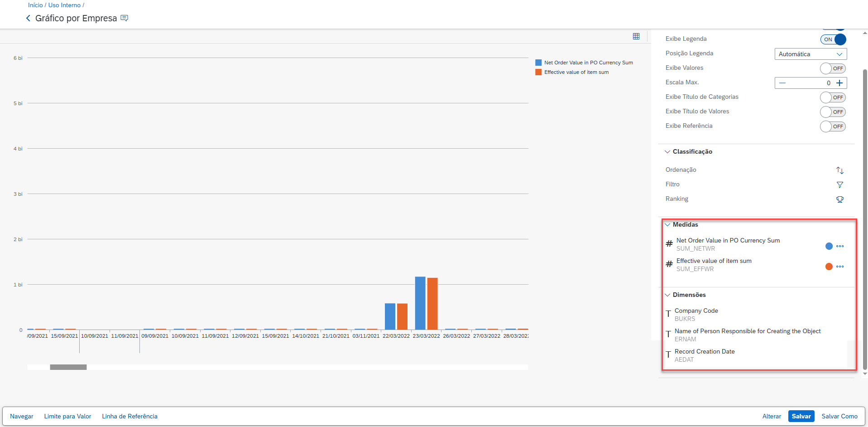Image resolution: width=868 pixels, height=427 pixels.
Task: Follow the Uso Interno breadcrumb link
Action: 64,5
